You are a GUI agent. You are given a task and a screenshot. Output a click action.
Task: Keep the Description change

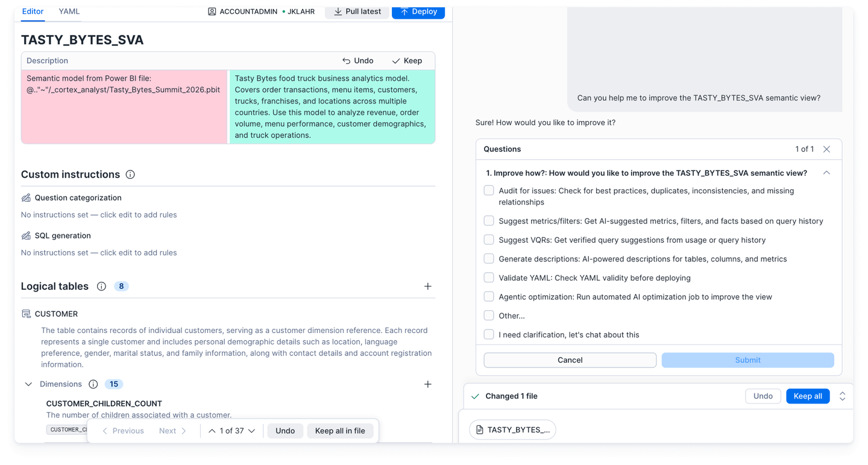407,61
